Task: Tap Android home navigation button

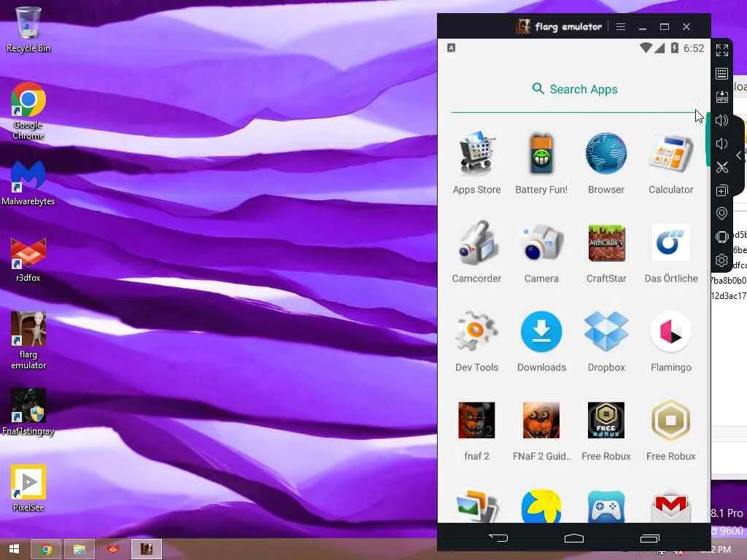Action: click(574, 538)
